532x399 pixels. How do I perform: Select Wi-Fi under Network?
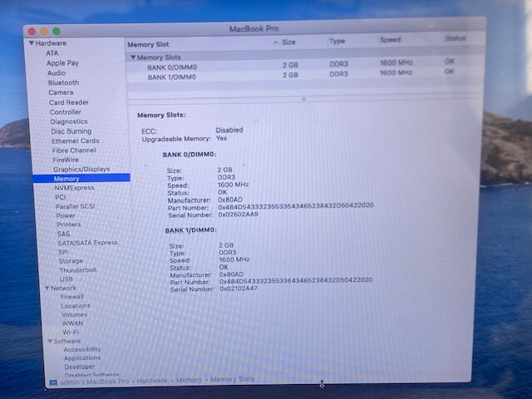click(70, 332)
